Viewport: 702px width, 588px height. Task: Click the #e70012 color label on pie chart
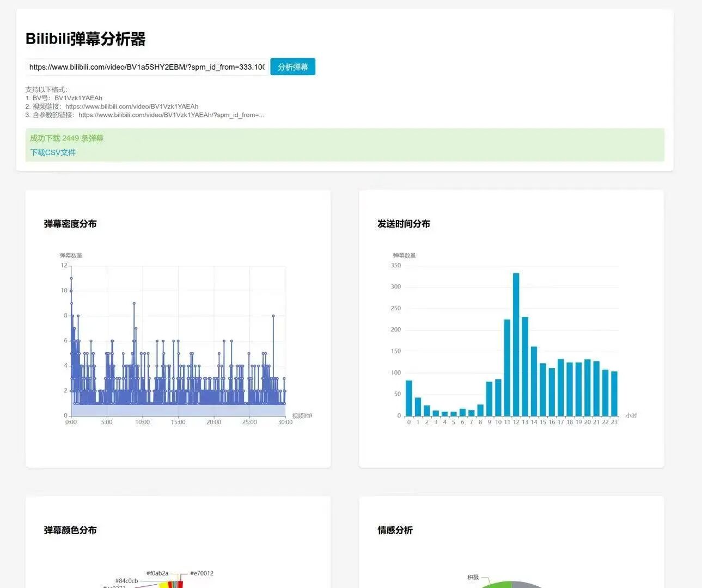[202, 573]
